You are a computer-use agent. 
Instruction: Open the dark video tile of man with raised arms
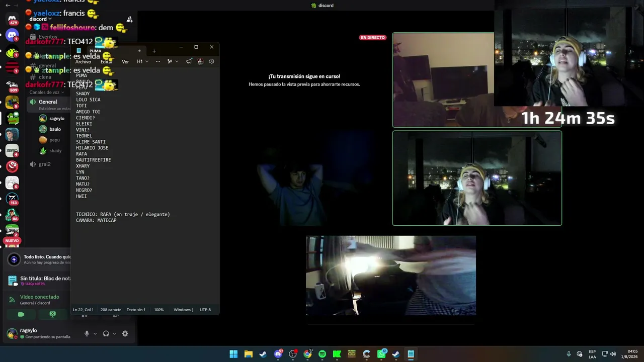[x=304, y=178]
